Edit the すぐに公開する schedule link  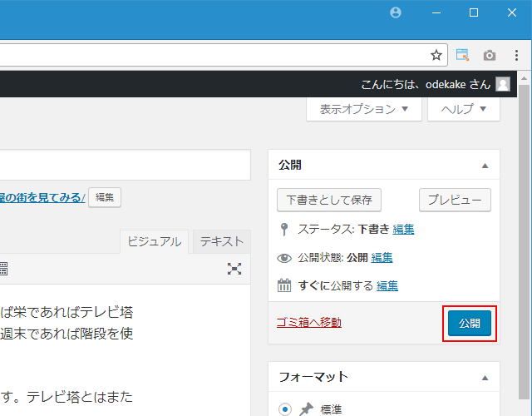[x=387, y=285]
